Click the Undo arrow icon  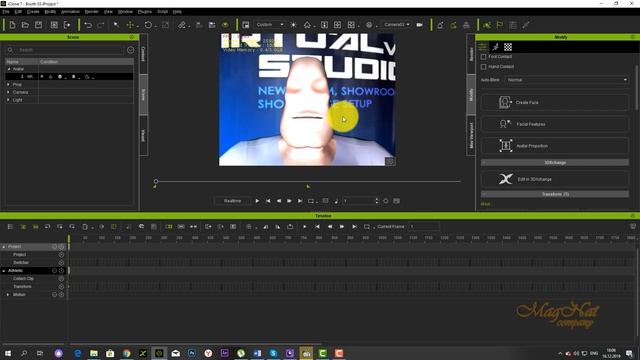pyautogui.click(x=88, y=25)
